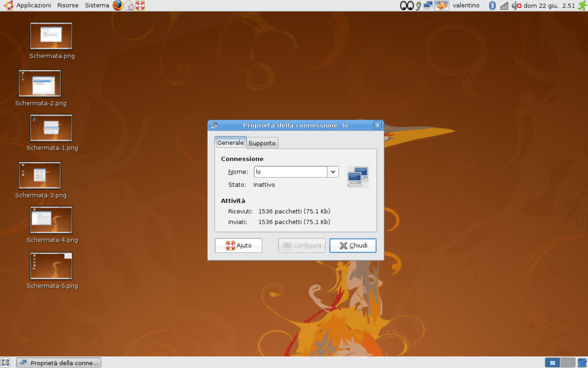Click the muted volume speaker icon
This screenshot has height=368, width=588.
point(516,6)
